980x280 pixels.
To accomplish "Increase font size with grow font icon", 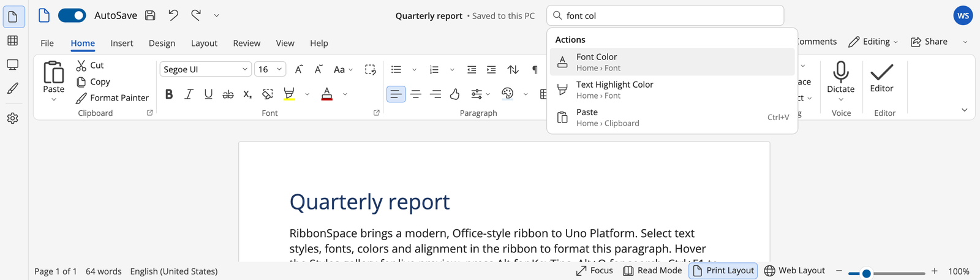I will tap(299, 69).
